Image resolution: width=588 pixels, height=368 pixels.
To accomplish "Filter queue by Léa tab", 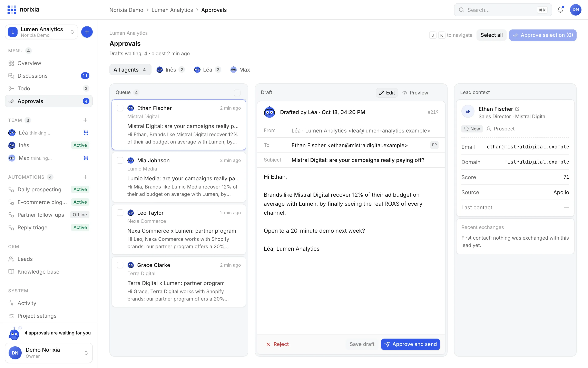I will point(207,70).
